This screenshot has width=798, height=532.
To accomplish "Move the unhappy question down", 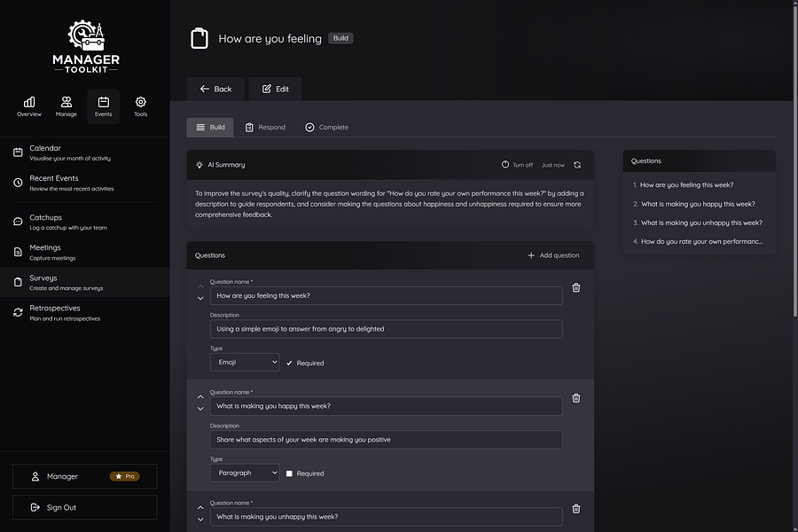I will [x=200, y=520].
